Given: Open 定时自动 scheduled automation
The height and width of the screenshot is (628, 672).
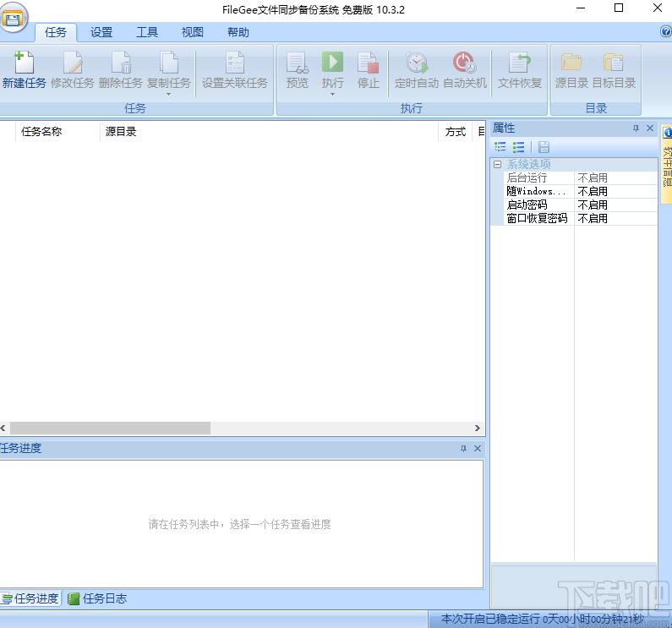Looking at the screenshot, I should (x=417, y=63).
